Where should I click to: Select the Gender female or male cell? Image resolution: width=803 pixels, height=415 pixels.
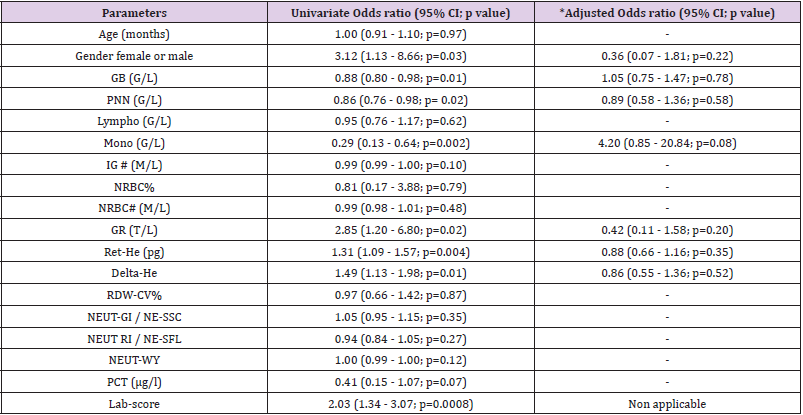[134, 56]
